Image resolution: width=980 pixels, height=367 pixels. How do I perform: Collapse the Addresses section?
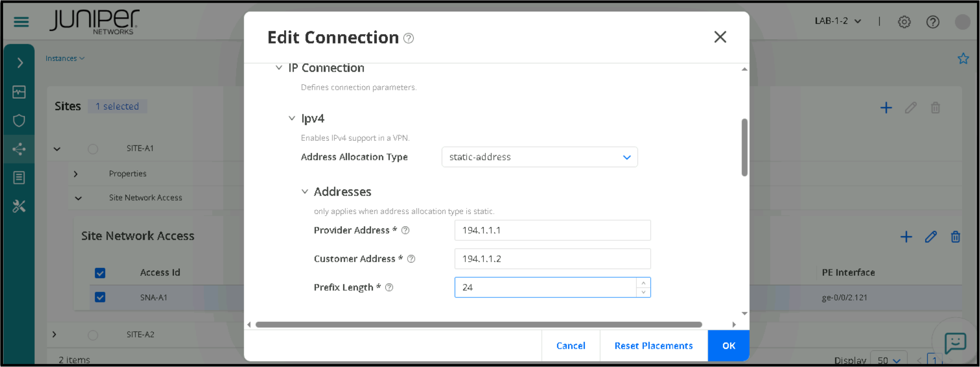pos(305,192)
